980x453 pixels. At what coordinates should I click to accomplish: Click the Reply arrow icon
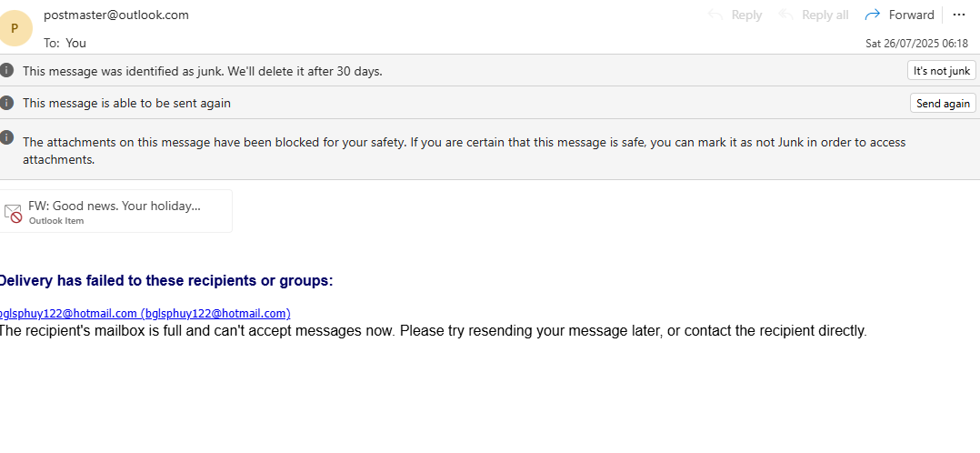click(715, 15)
